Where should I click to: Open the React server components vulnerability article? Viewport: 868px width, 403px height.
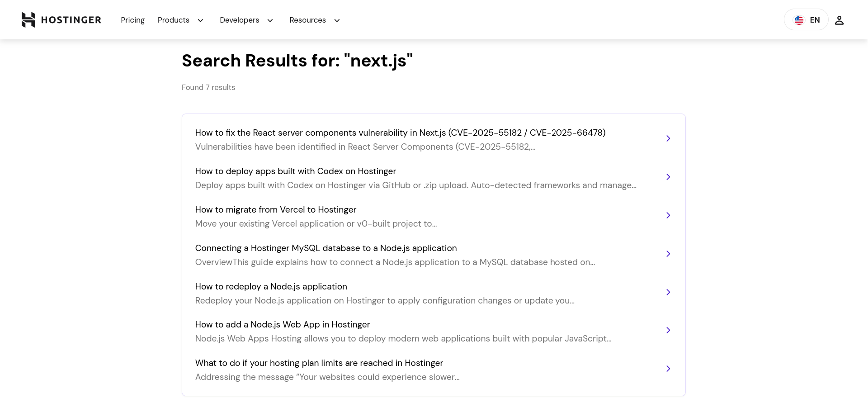tap(400, 133)
